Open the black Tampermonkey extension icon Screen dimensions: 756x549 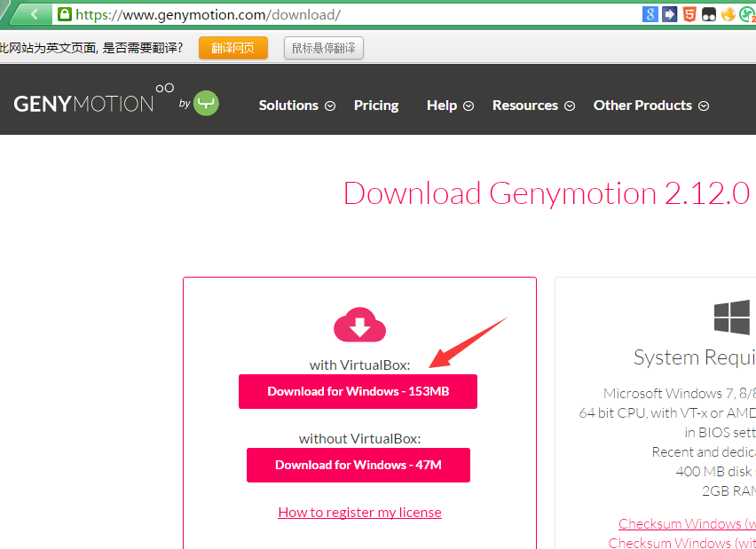pos(708,14)
